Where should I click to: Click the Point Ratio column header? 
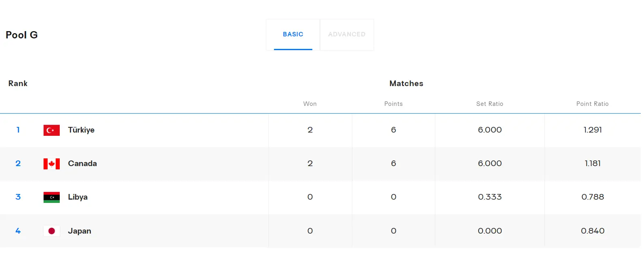592,104
